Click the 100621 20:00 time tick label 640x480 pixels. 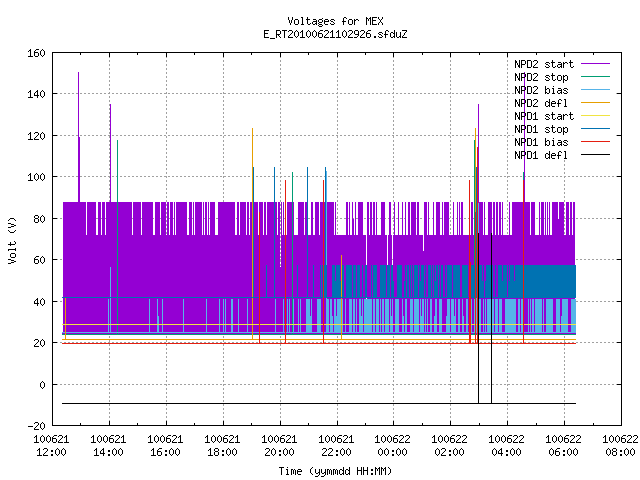[279, 446]
